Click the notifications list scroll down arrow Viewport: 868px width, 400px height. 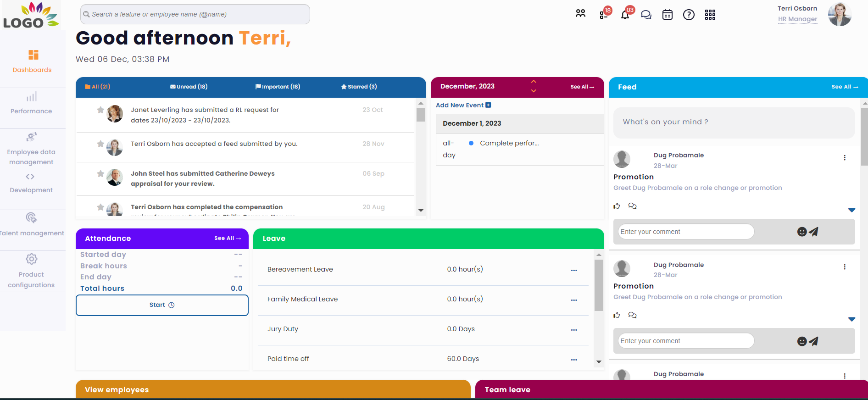point(421,211)
